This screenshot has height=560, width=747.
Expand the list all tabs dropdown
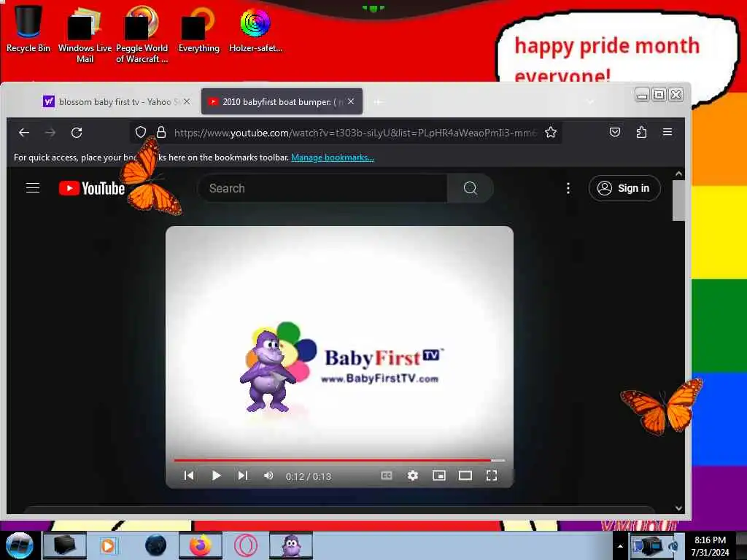pos(591,101)
